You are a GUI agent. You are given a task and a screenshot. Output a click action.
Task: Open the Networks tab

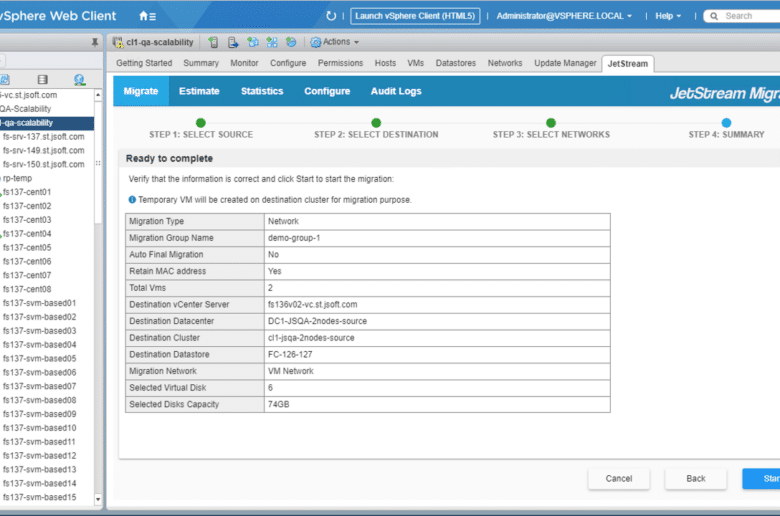(x=505, y=63)
